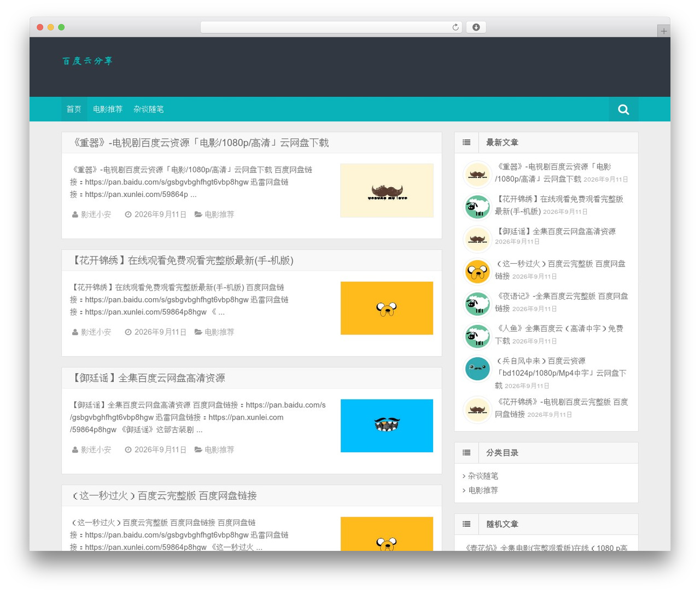Open the 《春花焰》 post under 随机文章

point(545,547)
